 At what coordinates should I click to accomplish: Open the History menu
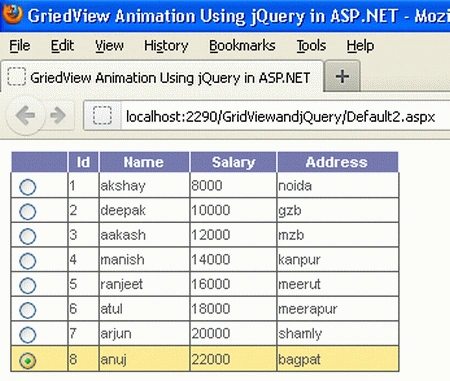pyautogui.click(x=166, y=46)
